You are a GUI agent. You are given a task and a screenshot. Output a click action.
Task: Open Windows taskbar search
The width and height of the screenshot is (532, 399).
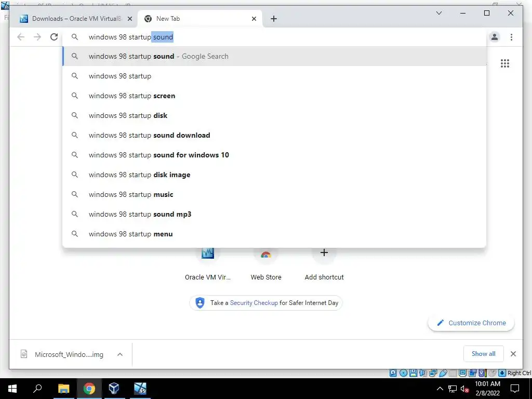pyautogui.click(x=37, y=389)
